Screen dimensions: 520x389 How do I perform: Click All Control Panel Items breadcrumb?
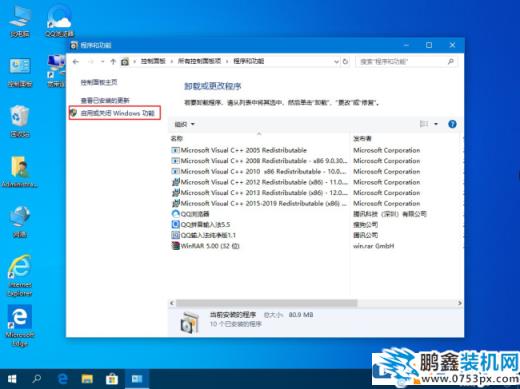tap(199, 61)
